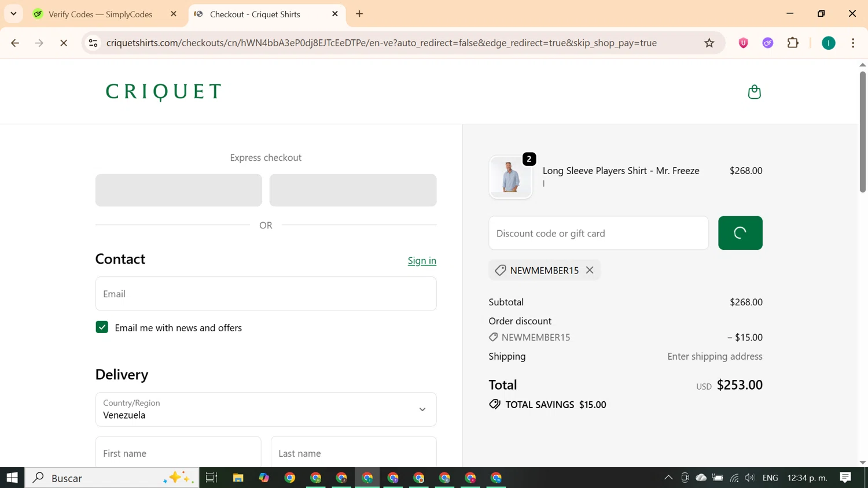Open the uBlock shield extension icon

tap(744, 43)
